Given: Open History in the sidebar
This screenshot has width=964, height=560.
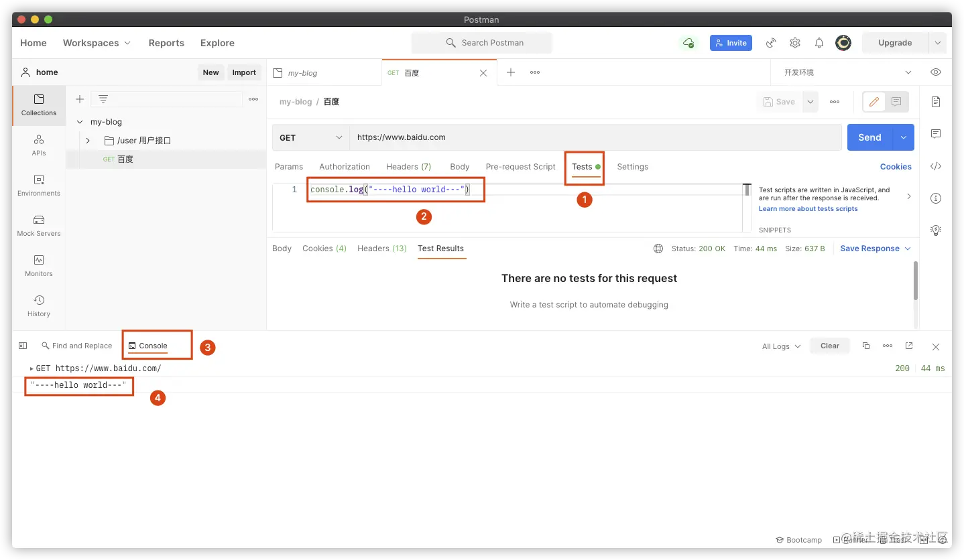Looking at the screenshot, I should pos(39,306).
